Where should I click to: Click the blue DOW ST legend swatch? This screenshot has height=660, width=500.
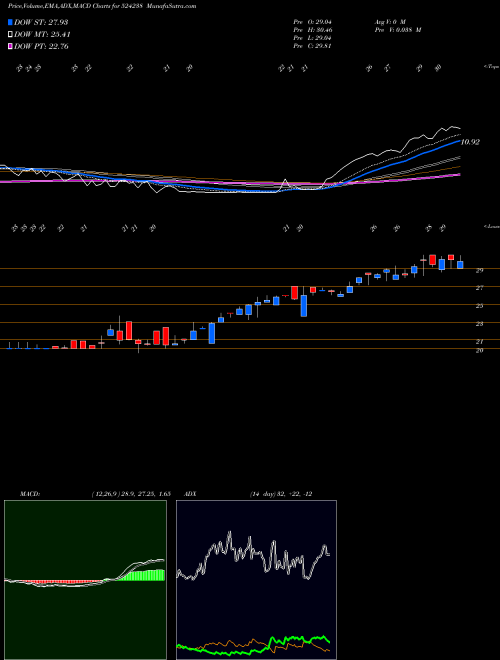[x=11, y=22]
